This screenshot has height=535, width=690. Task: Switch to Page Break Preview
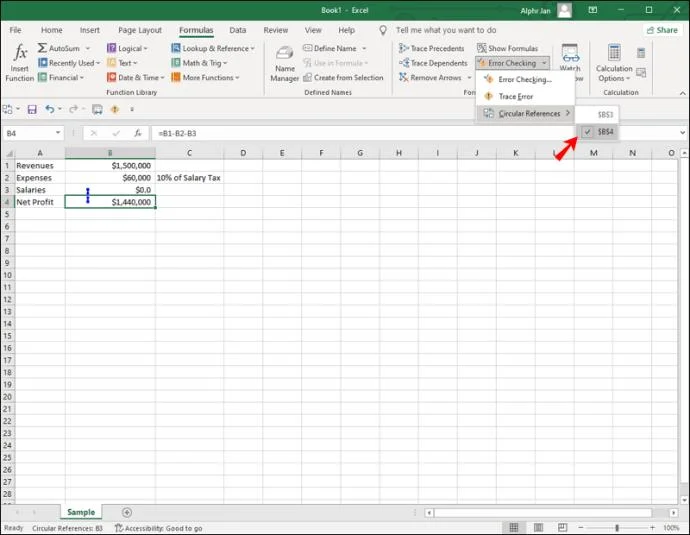pyautogui.click(x=562, y=528)
